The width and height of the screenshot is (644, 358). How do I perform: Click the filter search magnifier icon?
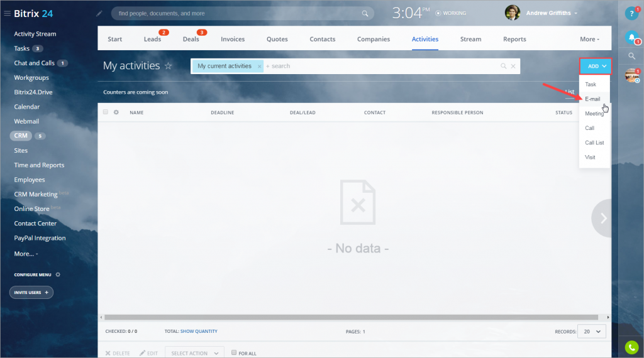pyautogui.click(x=503, y=66)
